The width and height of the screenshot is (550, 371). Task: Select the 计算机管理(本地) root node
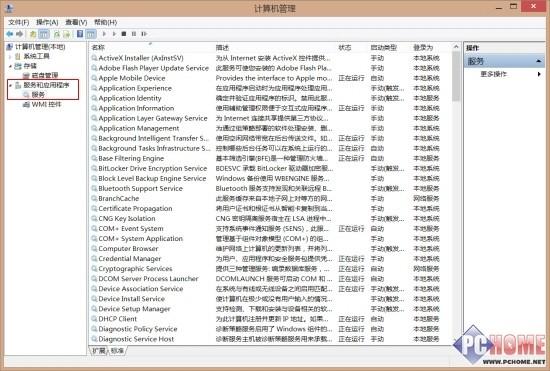[x=40, y=47]
